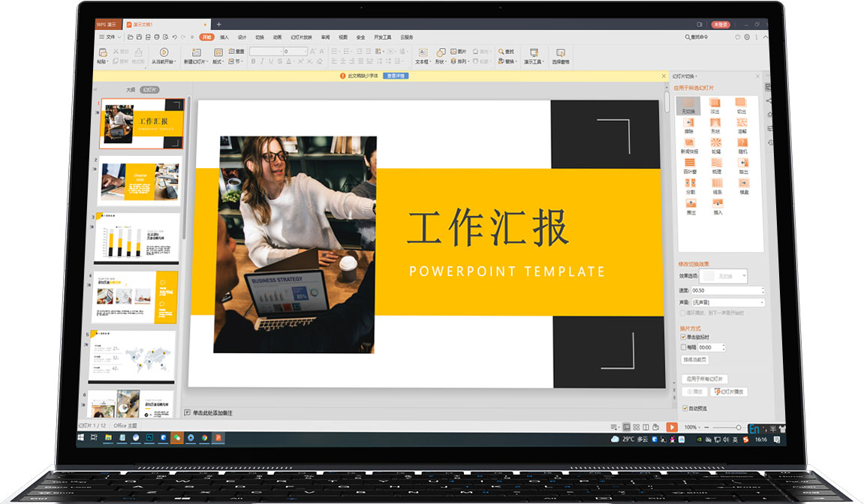864x504 pixels.
Task: Toggle the 单击鼠标时 checkbox
Action: click(x=682, y=337)
